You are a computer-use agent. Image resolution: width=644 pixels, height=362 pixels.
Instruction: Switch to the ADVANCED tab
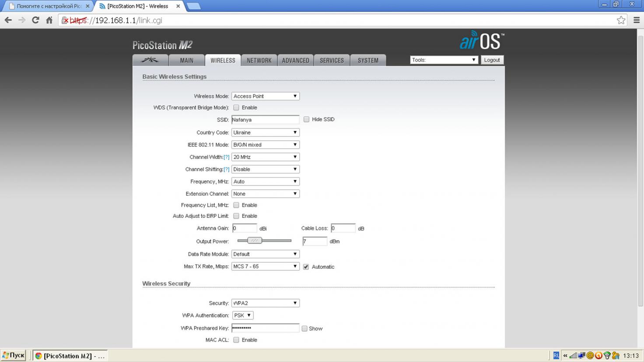(295, 60)
